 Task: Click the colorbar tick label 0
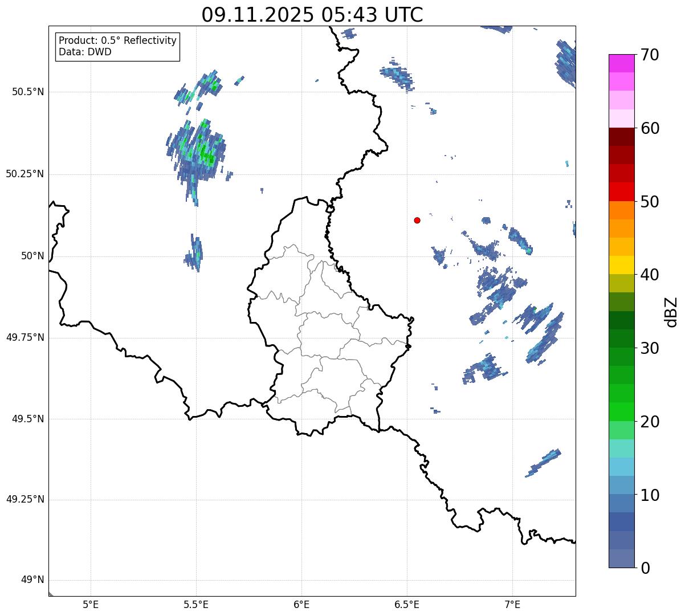coord(645,568)
